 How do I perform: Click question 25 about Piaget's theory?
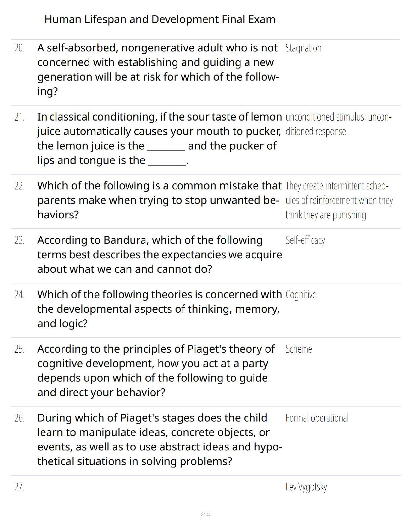[156, 370]
